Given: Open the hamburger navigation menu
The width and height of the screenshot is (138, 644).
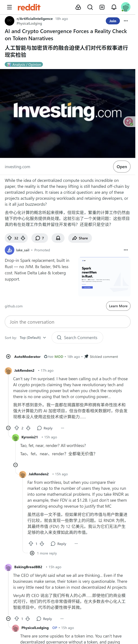Looking at the screenshot, I should point(9,7).
